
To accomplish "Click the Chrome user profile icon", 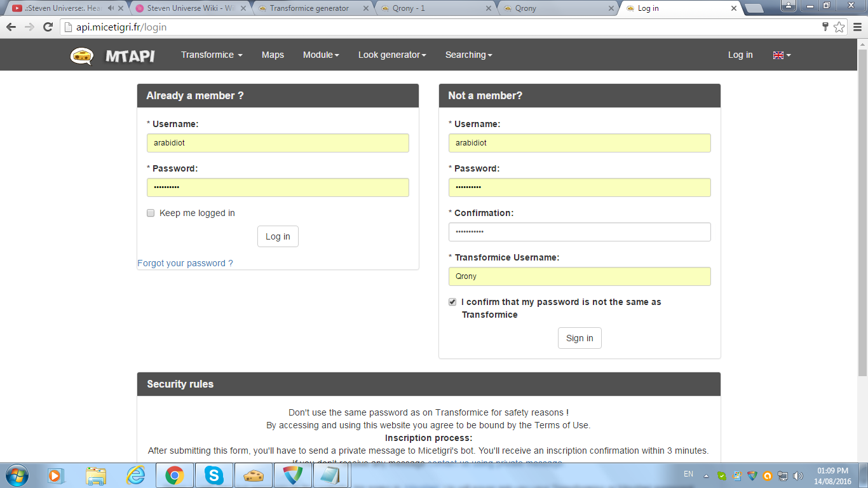I will [x=788, y=6].
